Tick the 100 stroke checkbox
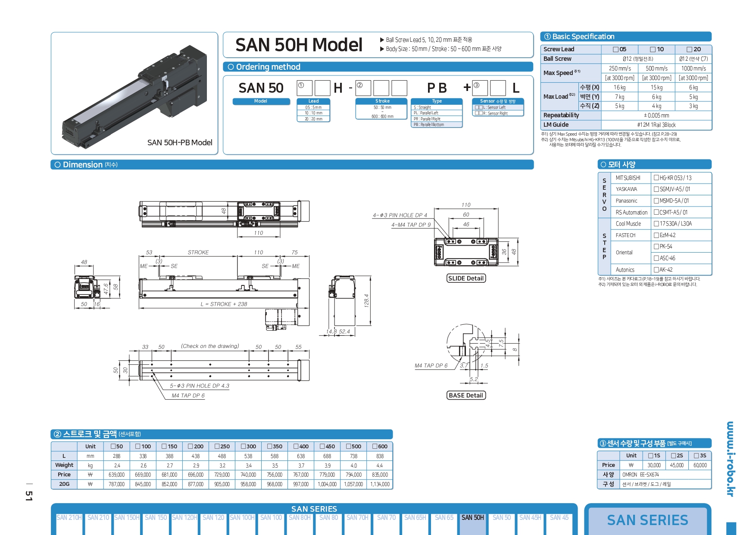The height and width of the screenshot is (535, 756). tap(138, 447)
